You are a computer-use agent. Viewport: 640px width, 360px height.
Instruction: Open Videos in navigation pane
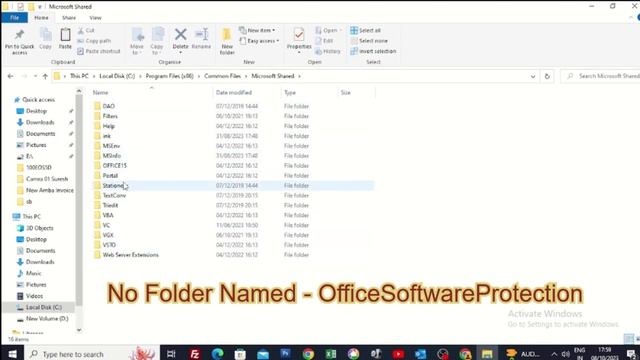point(34,296)
